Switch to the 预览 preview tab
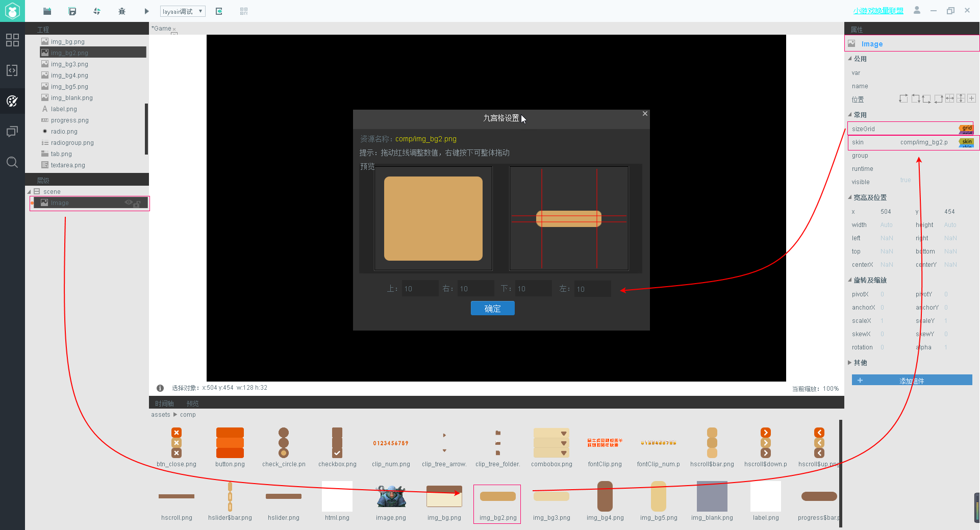This screenshot has height=530, width=980. click(192, 403)
